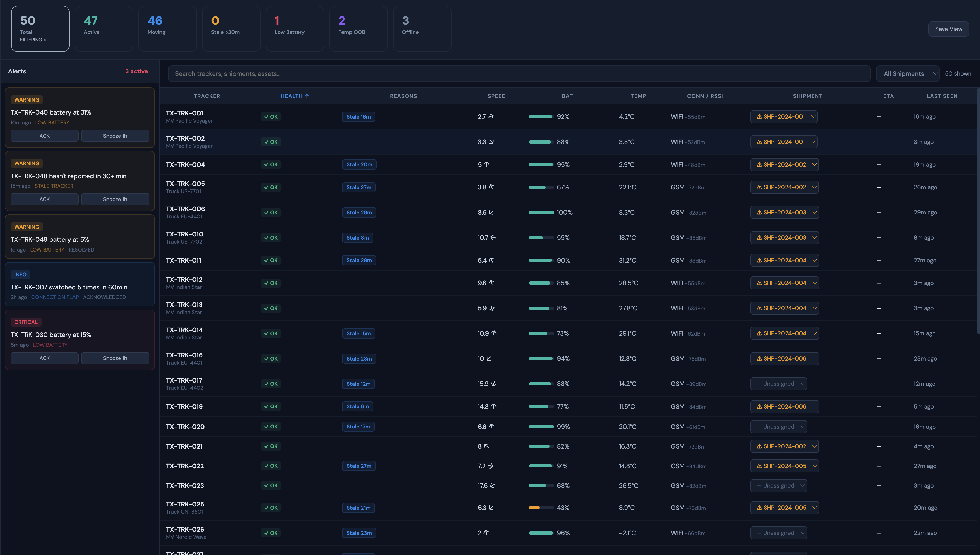This screenshot has width=980, height=555.
Task: Click the Stale 8m badge for TX-TRK-010
Action: click(x=358, y=237)
